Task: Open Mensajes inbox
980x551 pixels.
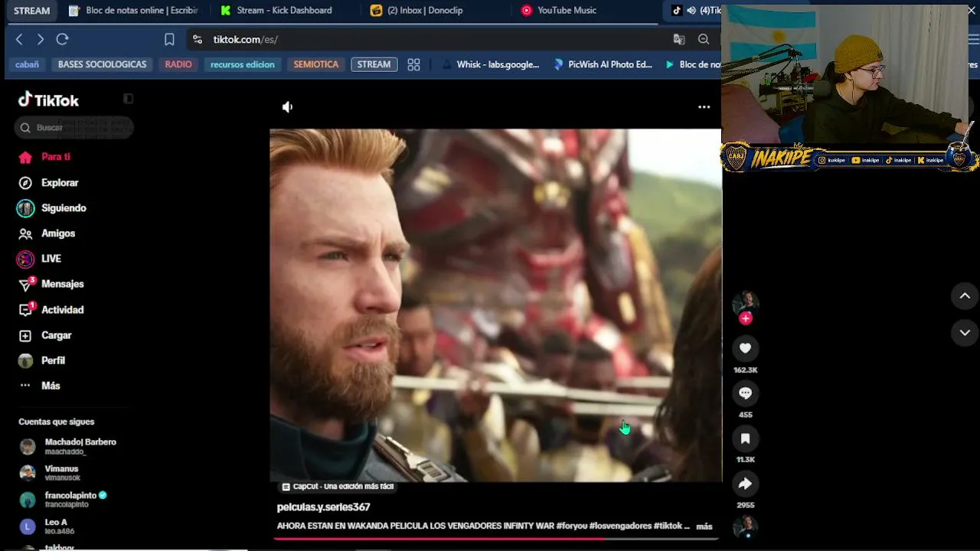Action: [51, 284]
